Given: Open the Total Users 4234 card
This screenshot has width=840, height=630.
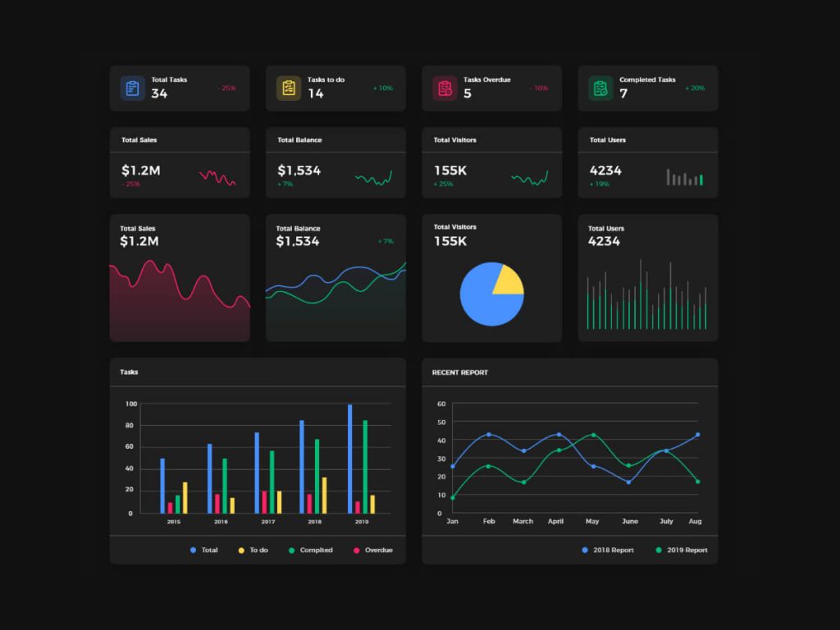Looking at the screenshot, I should coord(647,276).
